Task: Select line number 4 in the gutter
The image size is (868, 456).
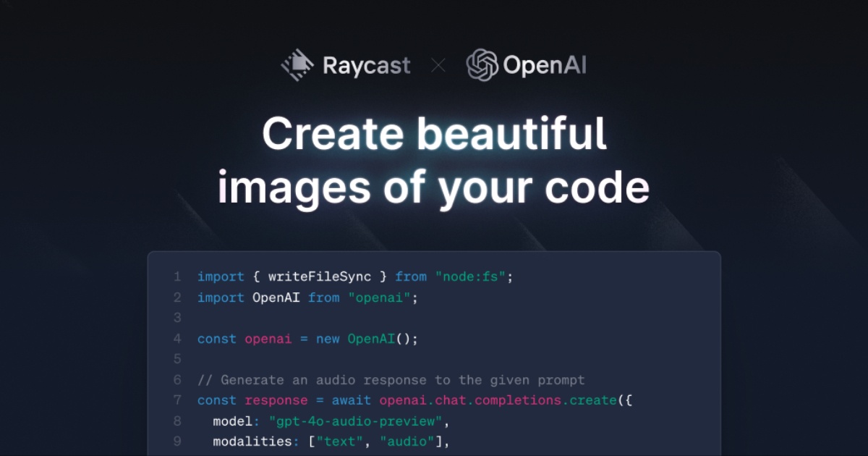Action: coord(177,339)
